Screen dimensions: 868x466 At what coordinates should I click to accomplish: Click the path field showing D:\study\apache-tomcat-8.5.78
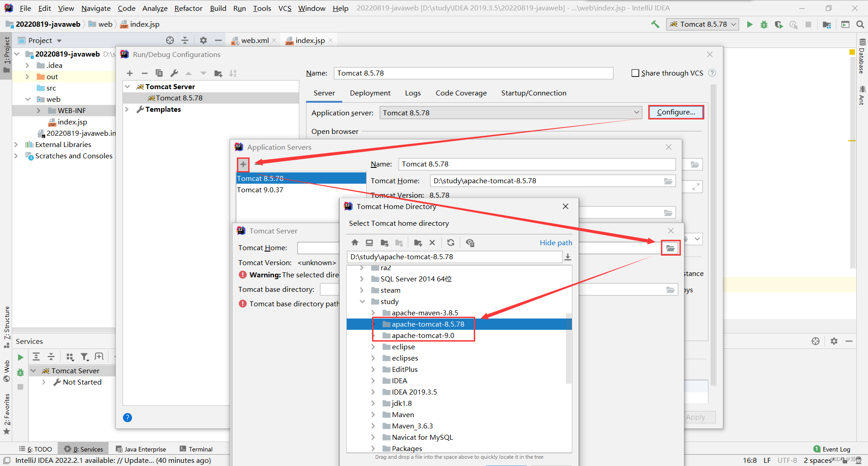pyautogui.click(x=455, y=257)
